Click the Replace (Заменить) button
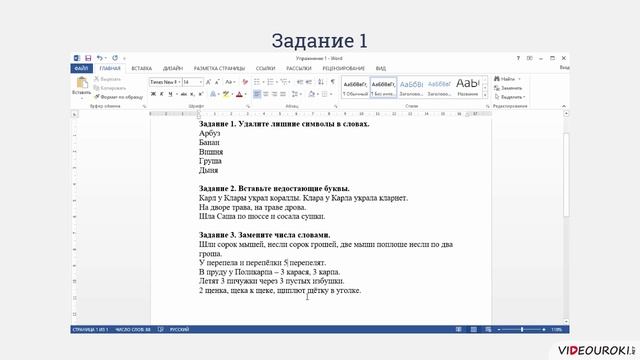 click(x=508, y=88)
